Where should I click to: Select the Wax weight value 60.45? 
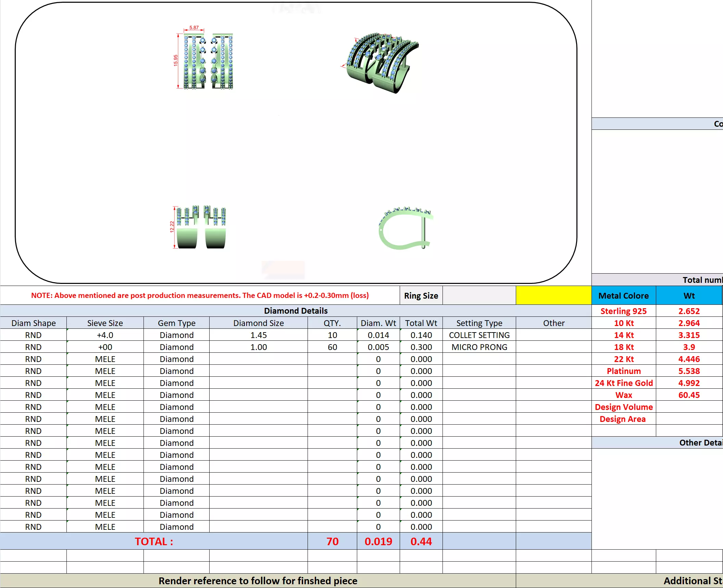point(689,395)
